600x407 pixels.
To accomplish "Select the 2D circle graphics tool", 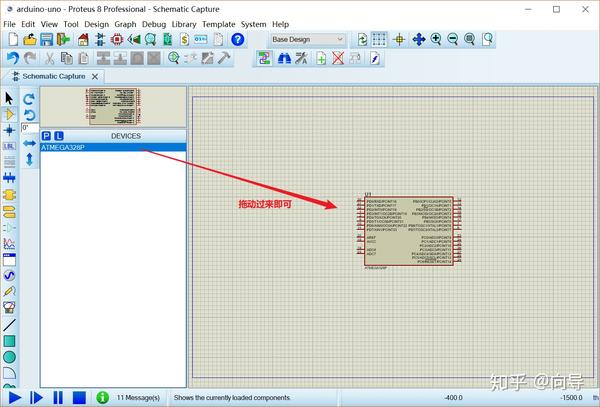I will (x=9, y=357).
